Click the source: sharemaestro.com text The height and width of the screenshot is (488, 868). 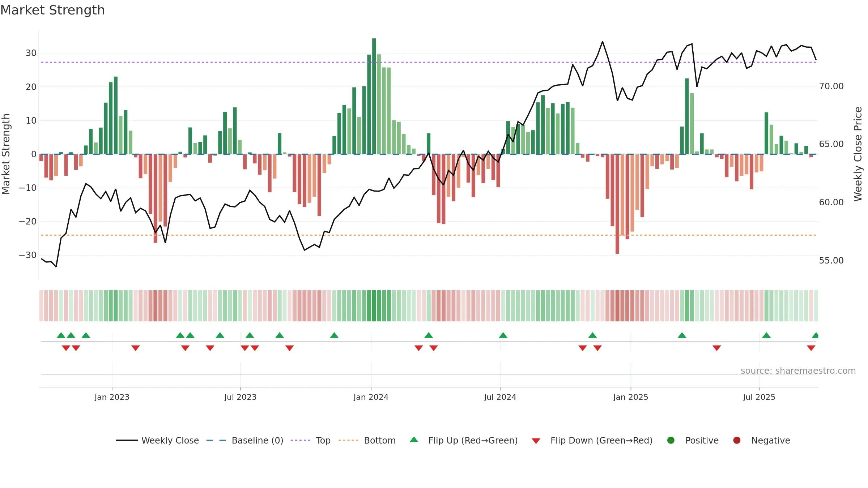798,371
